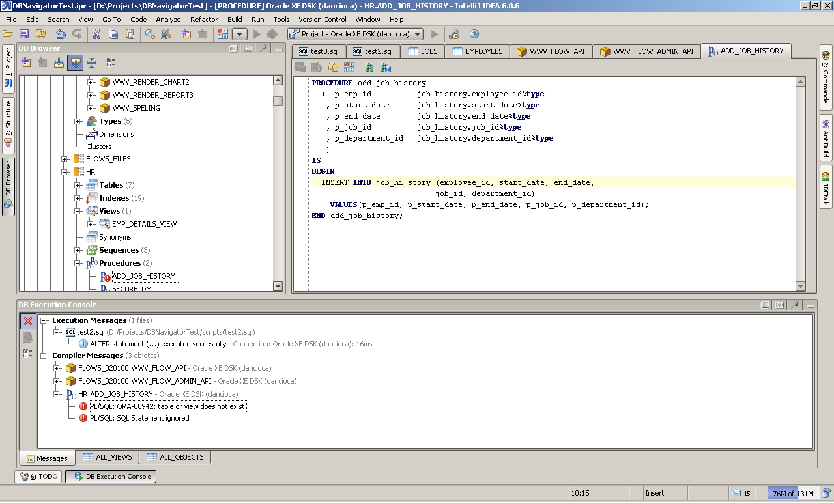Viewport: 834px width, 504px height.
Task: Click the Help question mark icon
Action: point(474,34)
